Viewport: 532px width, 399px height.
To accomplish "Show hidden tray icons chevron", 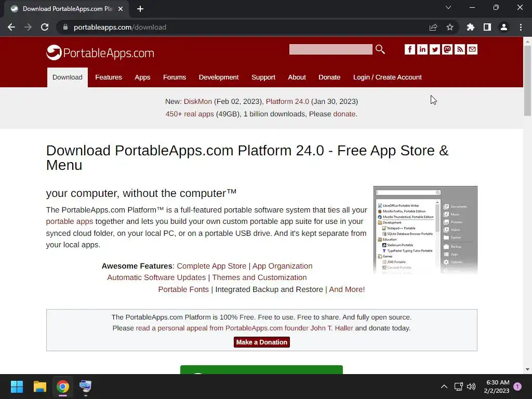I will click(444, 387).
